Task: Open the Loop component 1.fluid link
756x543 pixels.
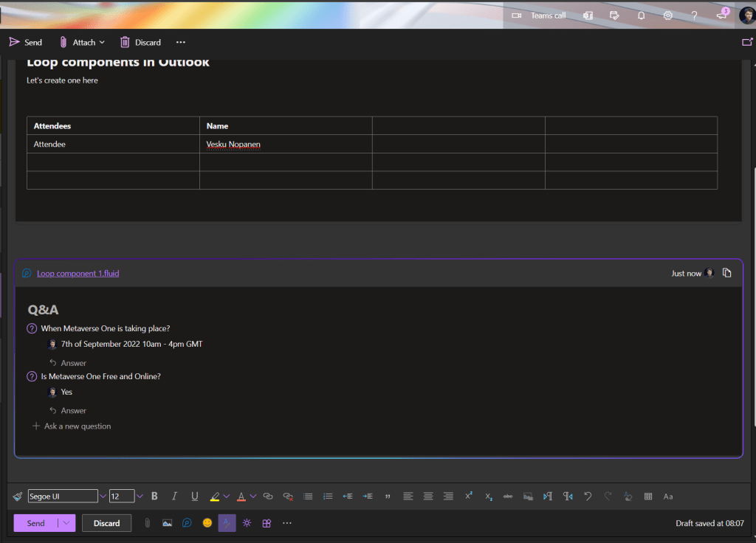Action: pyautogui.click(x=78, y=273)
